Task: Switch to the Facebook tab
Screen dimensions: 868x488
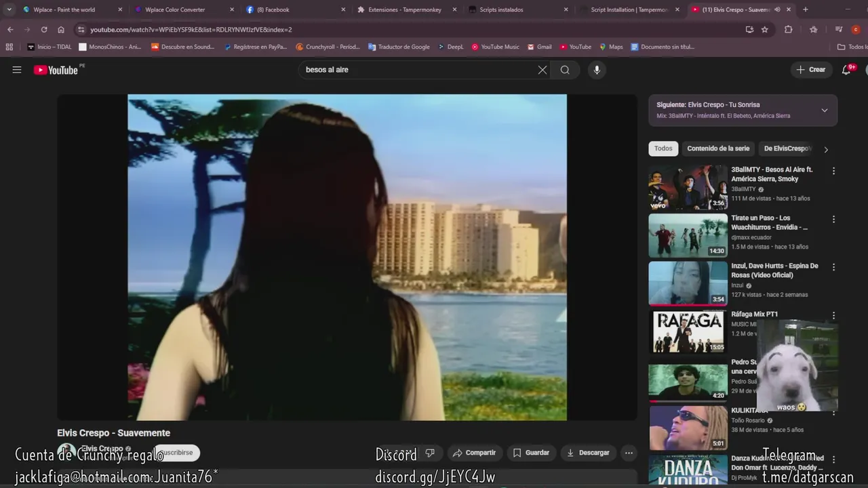Action: 296,9
